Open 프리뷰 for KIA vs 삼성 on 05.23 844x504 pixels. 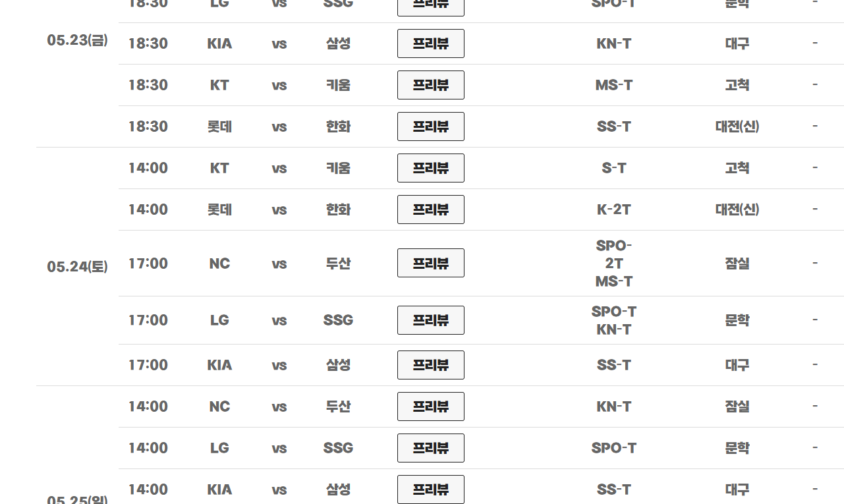(x=431, y=43)
